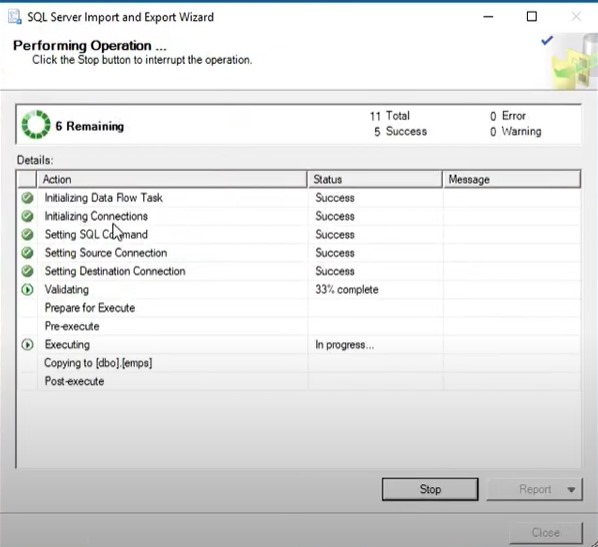Click success icon for Setting Destination Connection

27,271
